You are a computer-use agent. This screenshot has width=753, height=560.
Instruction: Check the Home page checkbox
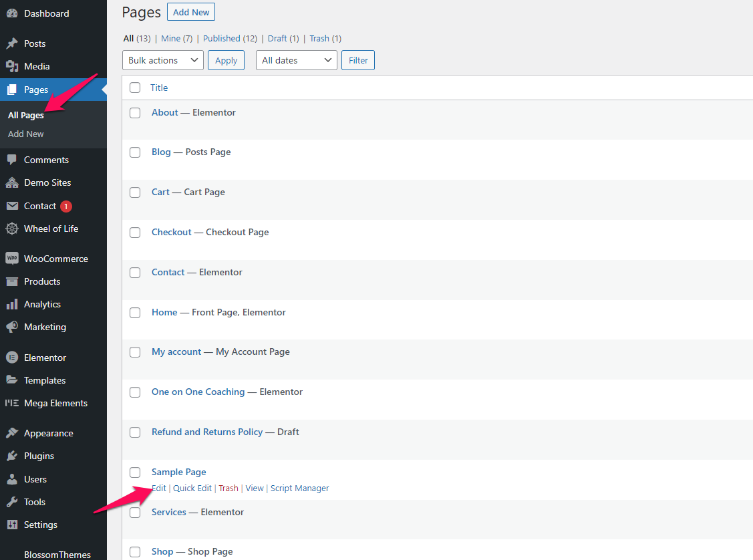pyautogui.click(x=135, y=312)
